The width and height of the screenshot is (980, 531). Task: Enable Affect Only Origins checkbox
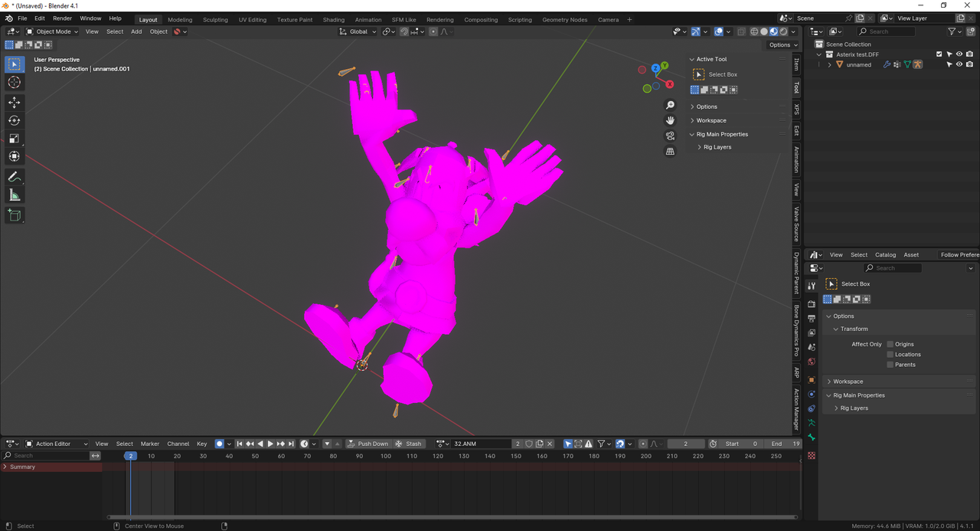[x=890, y=344]
